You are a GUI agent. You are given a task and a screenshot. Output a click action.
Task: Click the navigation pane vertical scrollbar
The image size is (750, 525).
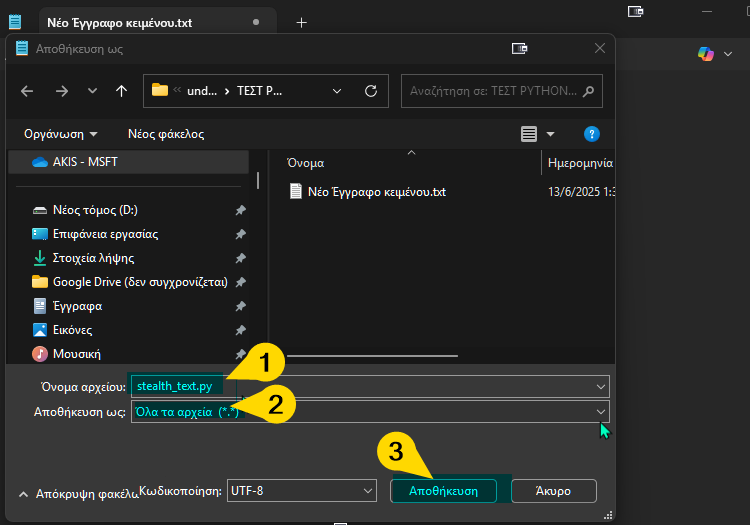(258, 180)
